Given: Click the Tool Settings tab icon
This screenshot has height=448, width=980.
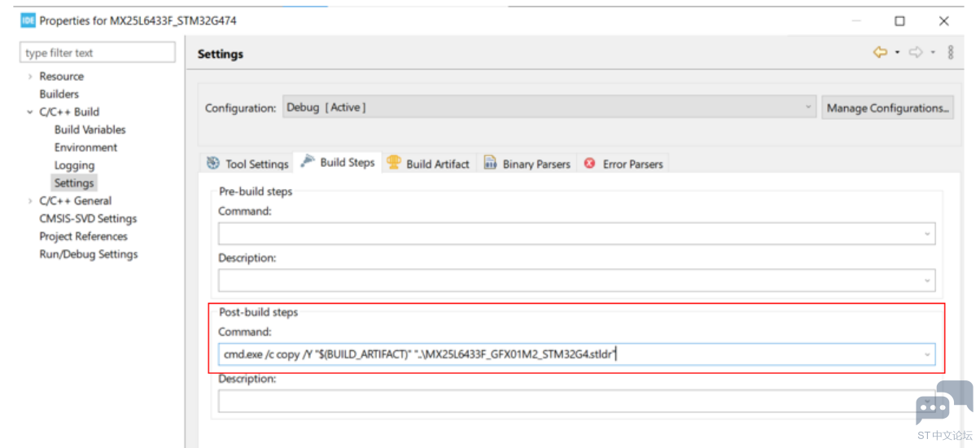Looking at the screenshot, I should 213,163.
